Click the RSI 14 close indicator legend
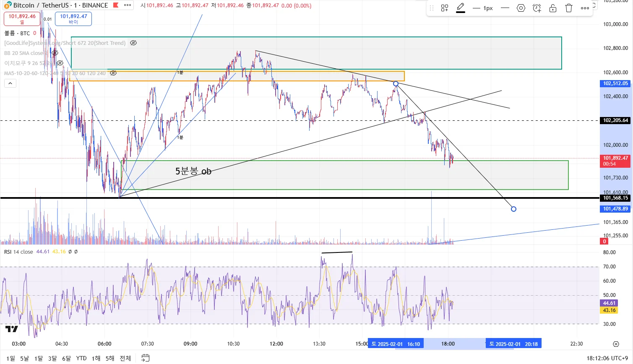The height and width of the screenshot is (364, 633). pyautogui.click(x=18, y=252)
